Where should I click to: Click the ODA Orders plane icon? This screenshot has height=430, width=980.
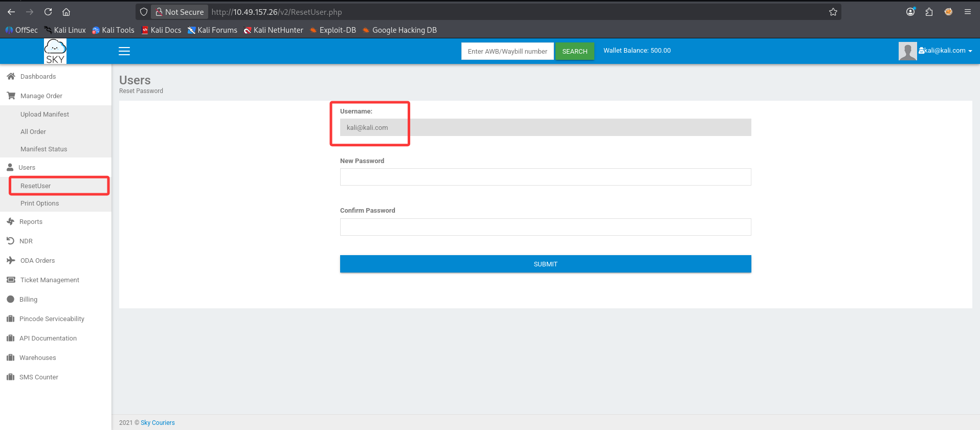11,260
